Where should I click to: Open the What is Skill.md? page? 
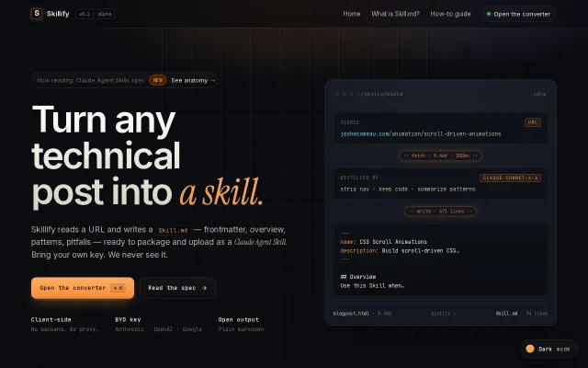click(x=395, y=14)
